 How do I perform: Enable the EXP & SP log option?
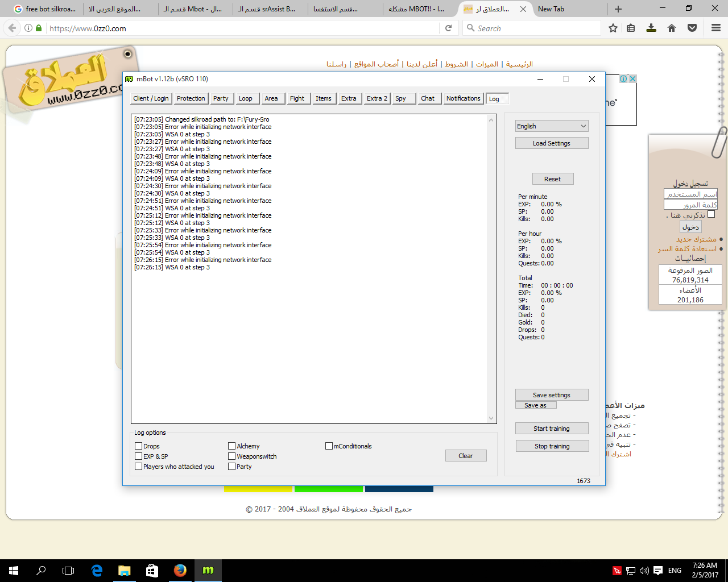(138, 456)
